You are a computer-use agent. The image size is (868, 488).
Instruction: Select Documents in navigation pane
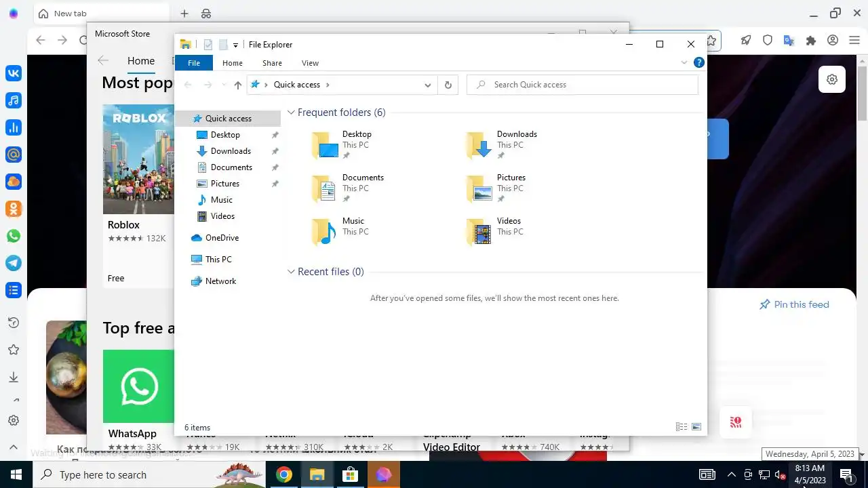[231, 167]
